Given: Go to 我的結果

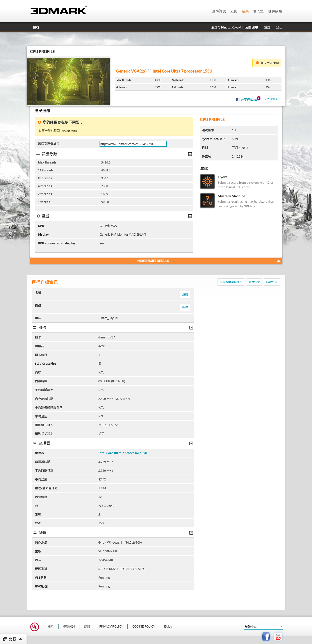Looking at the screenshot, I should click(251, 27).
